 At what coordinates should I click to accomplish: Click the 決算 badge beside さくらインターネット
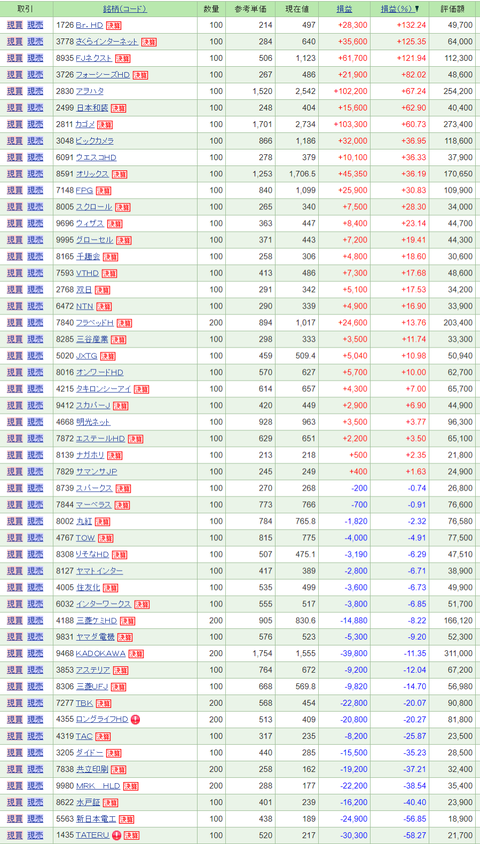coord(149,42)
